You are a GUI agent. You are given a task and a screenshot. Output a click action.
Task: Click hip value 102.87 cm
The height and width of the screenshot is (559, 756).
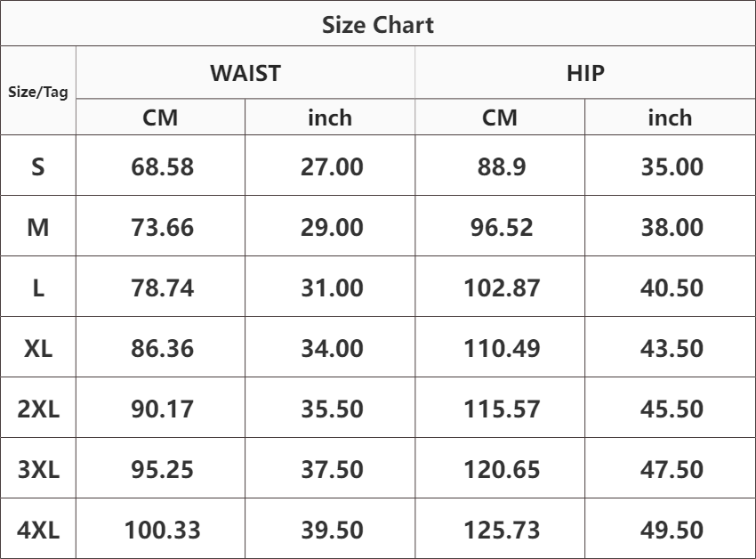(x=502, y=288)
